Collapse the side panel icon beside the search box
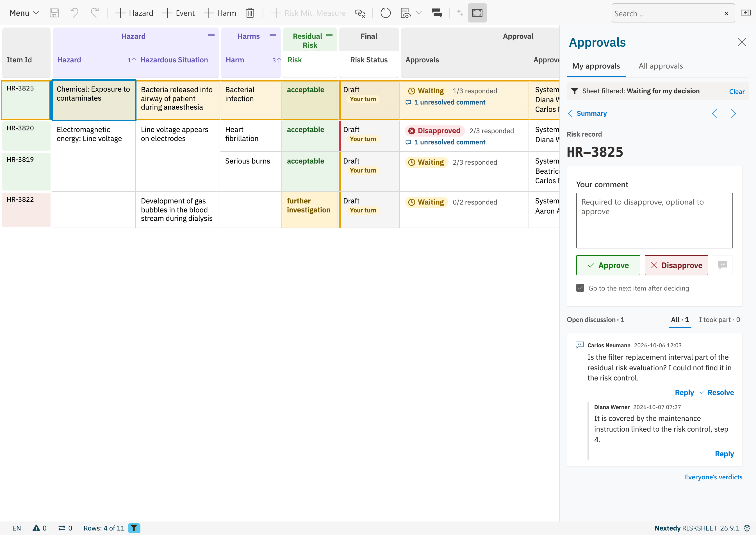 pyautogui.click(x=745, y=13)
